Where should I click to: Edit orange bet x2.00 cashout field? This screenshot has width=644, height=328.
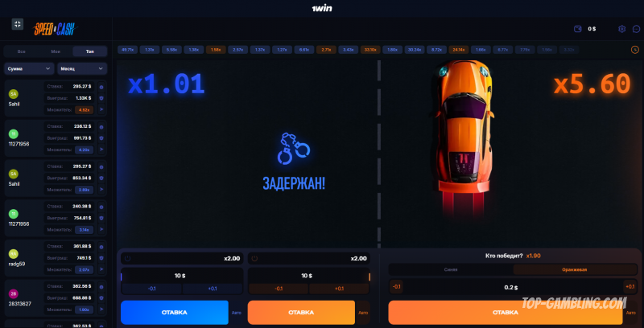[x=309, y=258]
